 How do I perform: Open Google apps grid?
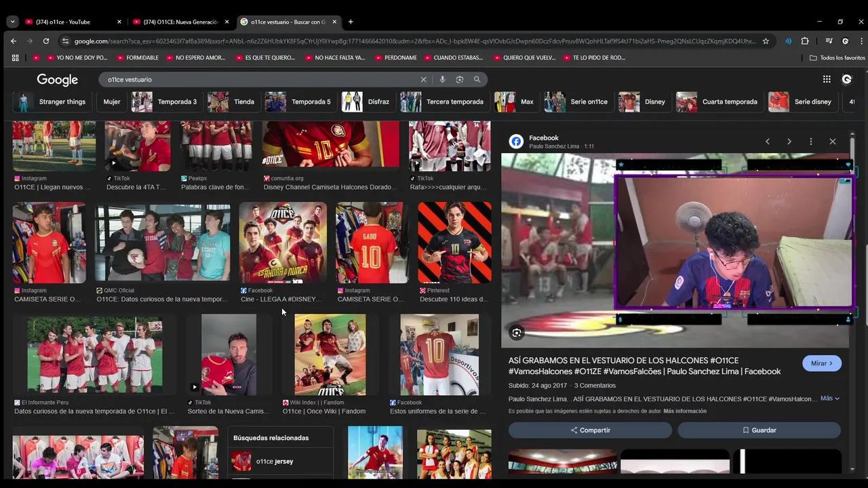[x=827, y=79]
